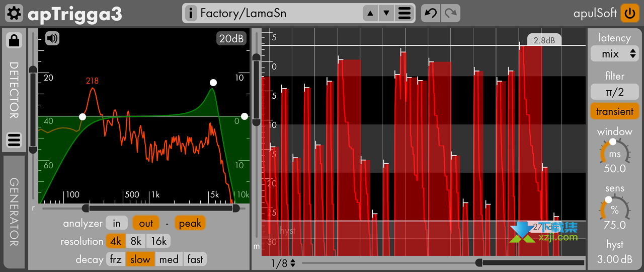Open the preset list hamburger menu

pyautogui.click(x=404, y=13)
